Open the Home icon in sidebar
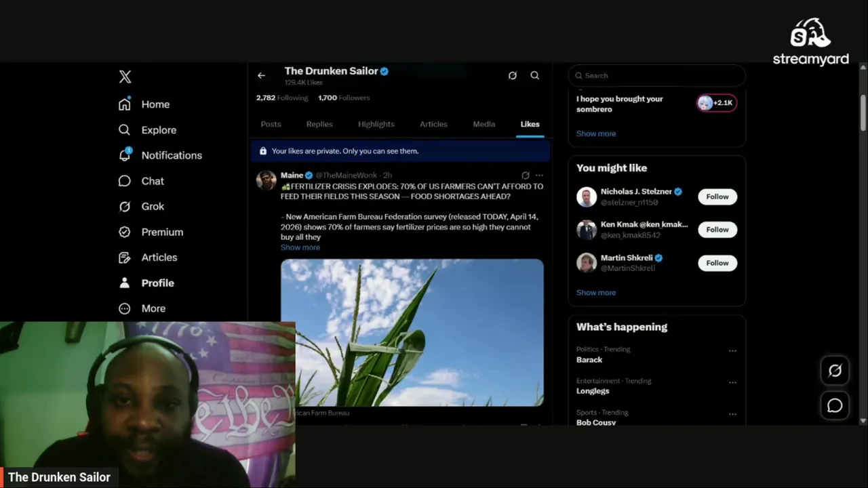 click(x=124, y=104)
